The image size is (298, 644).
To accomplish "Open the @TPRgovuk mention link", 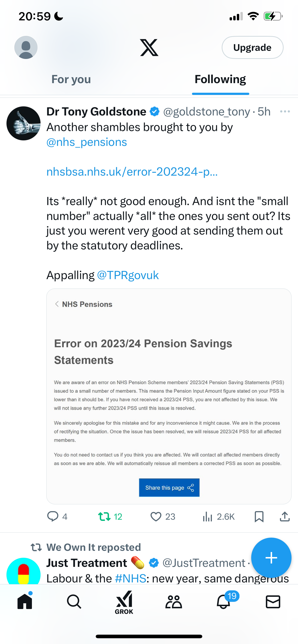I will 128,275.
